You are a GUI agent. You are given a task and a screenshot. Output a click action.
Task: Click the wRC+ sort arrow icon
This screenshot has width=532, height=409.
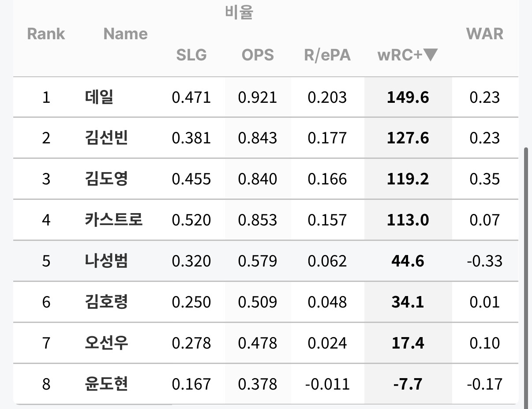tap(430, 55)
